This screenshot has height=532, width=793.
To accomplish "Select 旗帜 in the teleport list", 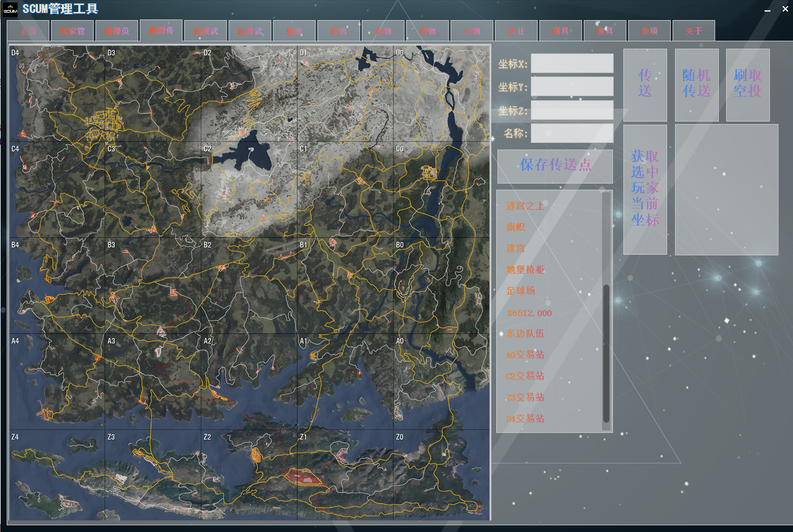I will tap(516, 227).
